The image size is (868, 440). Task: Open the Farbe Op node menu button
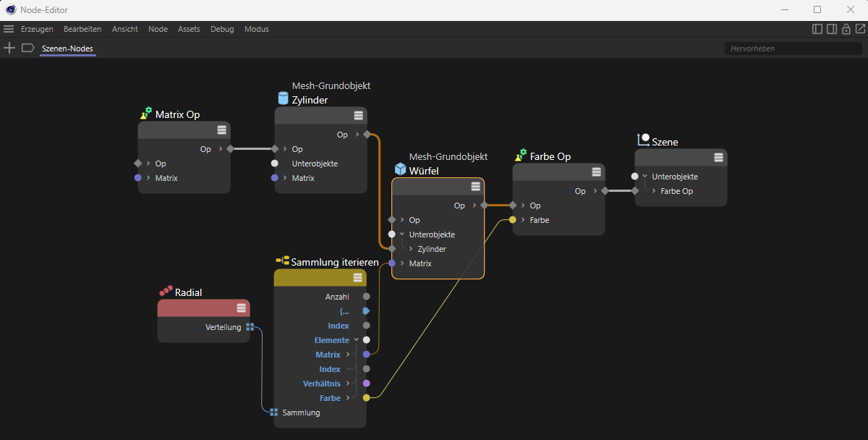pyautogui.click(x=597, y=172)
